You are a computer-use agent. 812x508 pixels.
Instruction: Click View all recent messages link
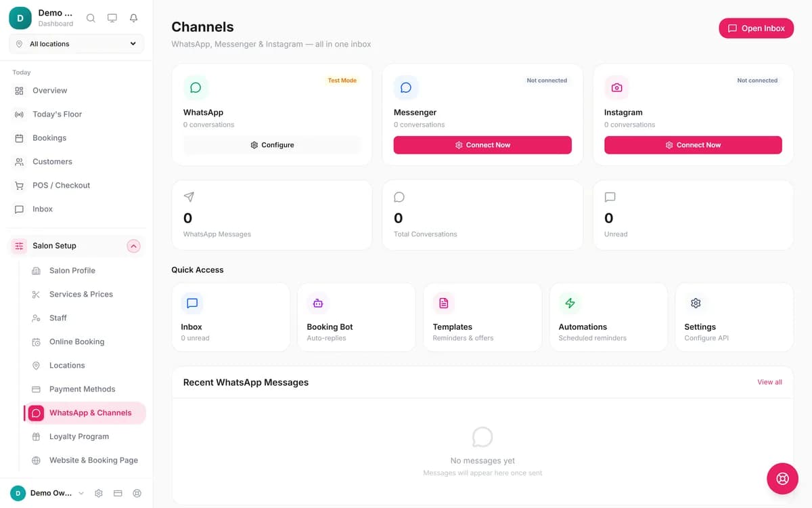click(x=769, y=383)
